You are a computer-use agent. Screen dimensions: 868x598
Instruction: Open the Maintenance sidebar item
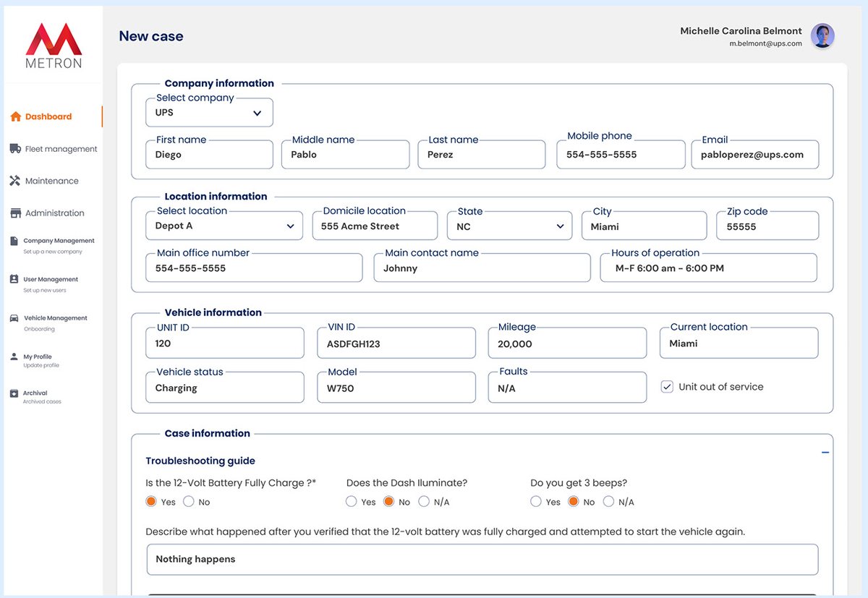coord(52,181)
